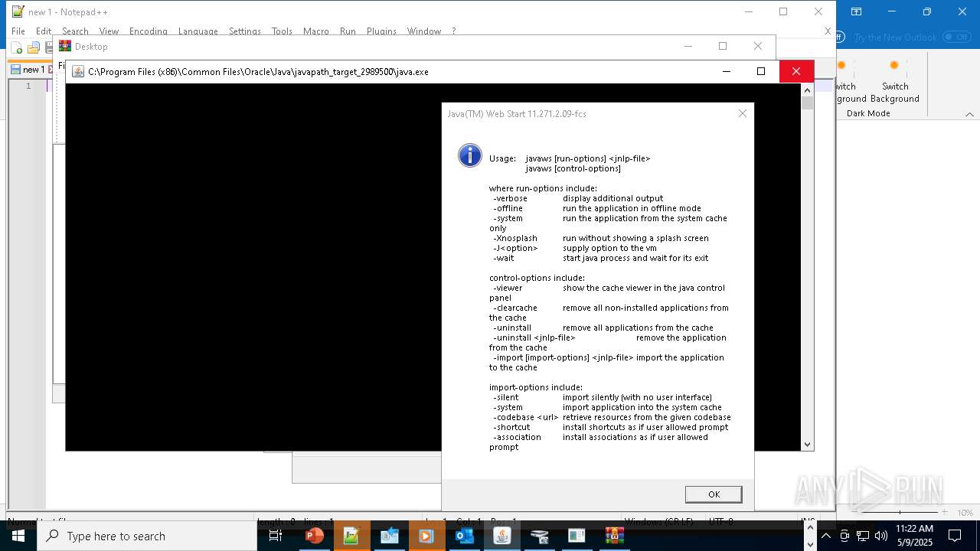This screenshot has height=551, width=980.
Task: Open the Window menu in Notepad++
Action: (x=423, y=31)
